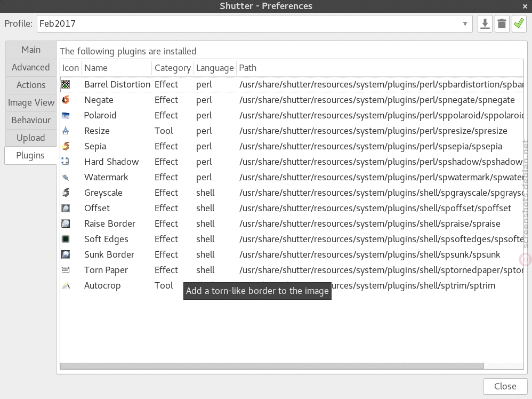Click the perl language of the Hard Shadow row
532x399 pixels.
204,162
